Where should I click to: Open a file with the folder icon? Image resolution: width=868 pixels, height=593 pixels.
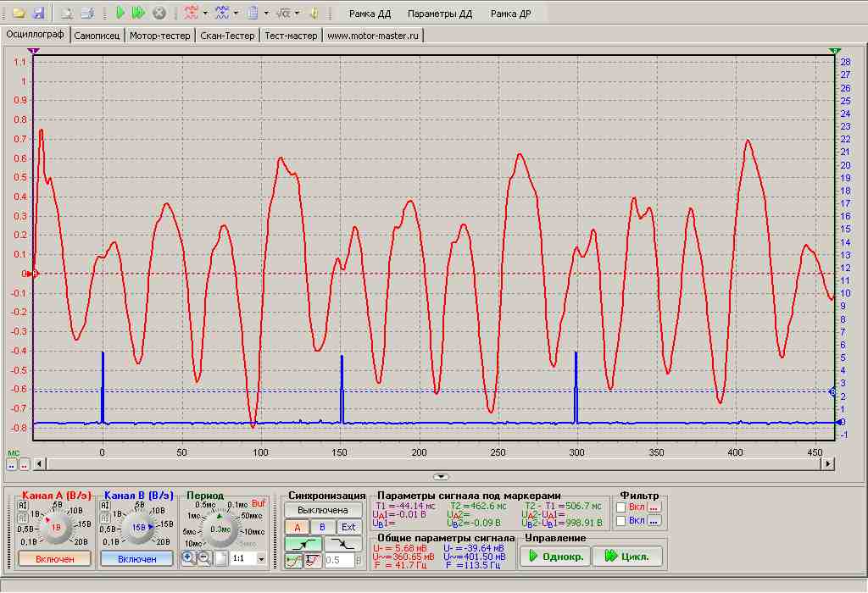coord(19,13)
